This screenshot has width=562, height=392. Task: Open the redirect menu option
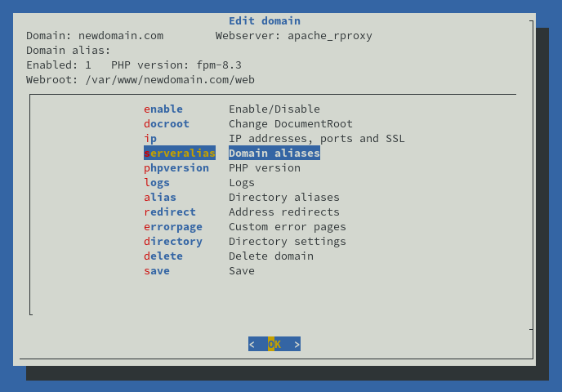tap(170, 212)
